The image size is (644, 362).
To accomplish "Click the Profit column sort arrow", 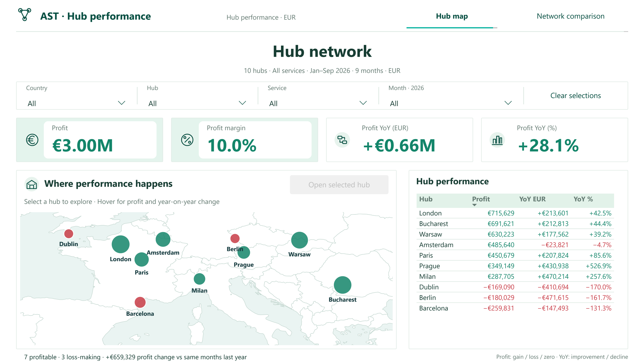I will tap(474, 205).
